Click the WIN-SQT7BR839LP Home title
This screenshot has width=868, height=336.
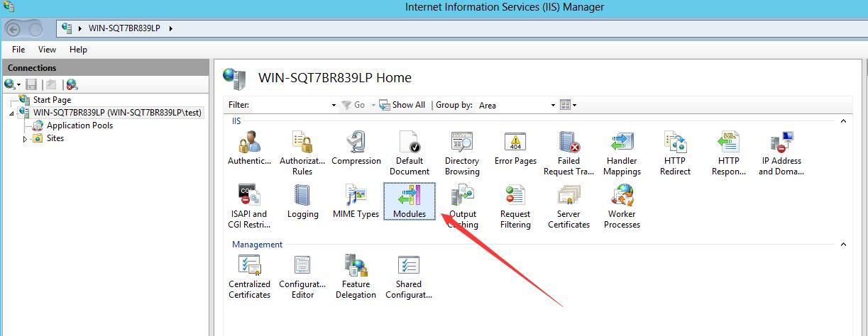click(x=335, y=78)
